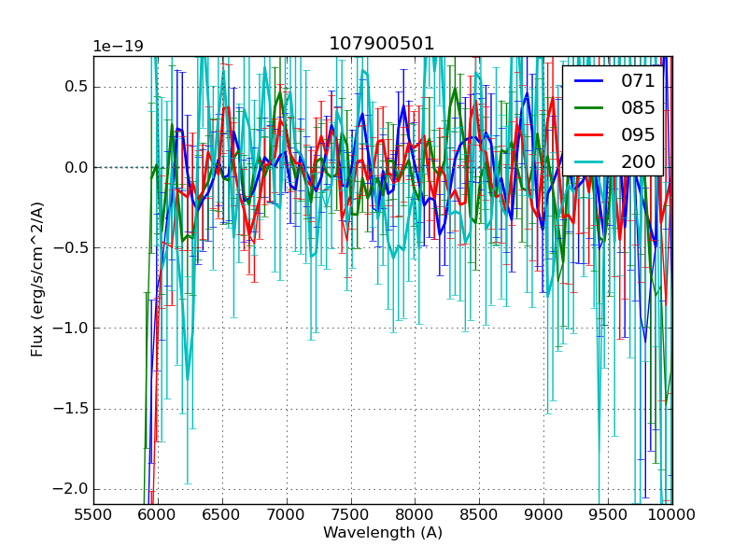Viewport: 747px width, 560px height.
Task: Click the green line swatch in legend
Action: coord(590,107)
